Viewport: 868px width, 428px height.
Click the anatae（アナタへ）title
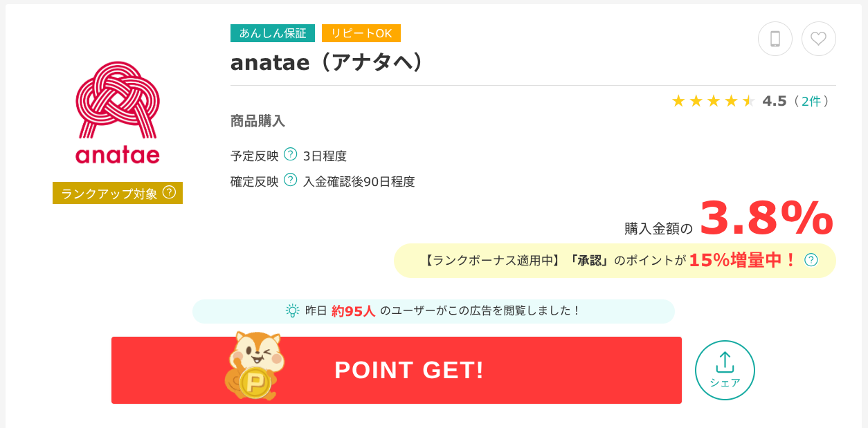coord(327,62)
